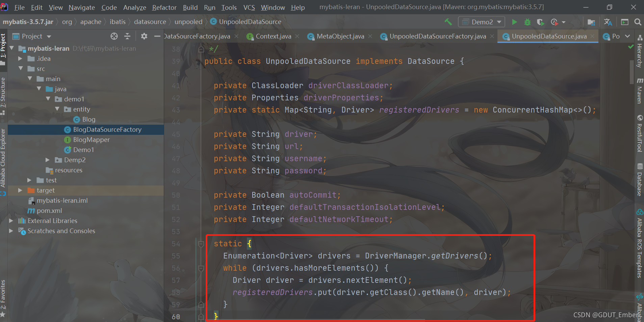
Task: Open the Refactor menu
Action: (164, 7)
